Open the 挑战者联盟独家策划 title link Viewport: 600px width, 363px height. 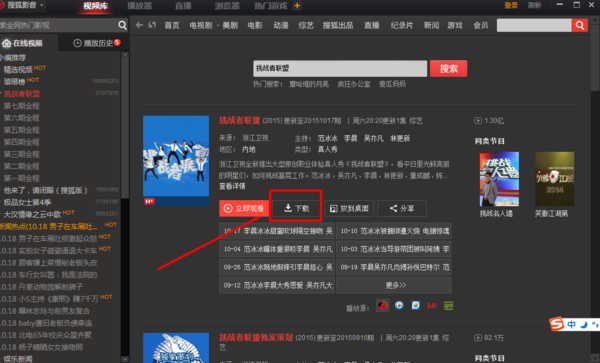256,337
